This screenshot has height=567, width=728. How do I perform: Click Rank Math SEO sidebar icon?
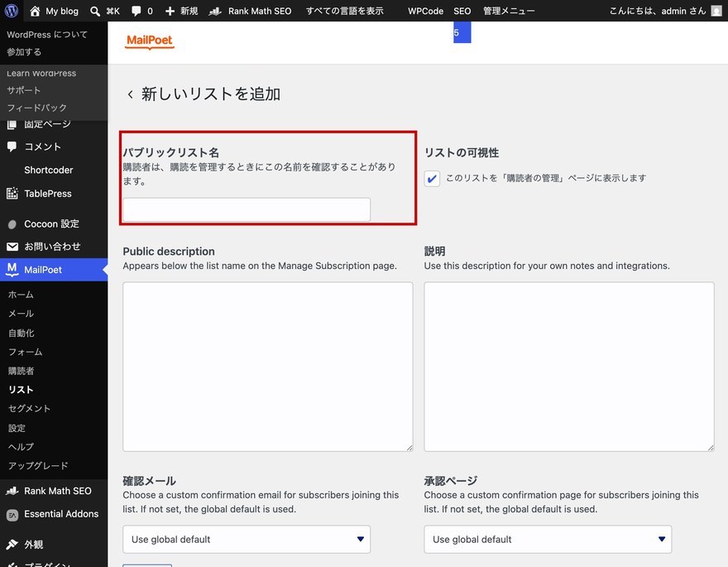[x=12, y=491]
